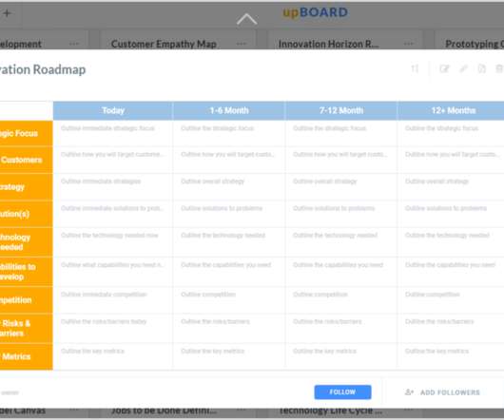Click the copy document icon
This screenshot has width=504, height=420.
click(481, 68)
